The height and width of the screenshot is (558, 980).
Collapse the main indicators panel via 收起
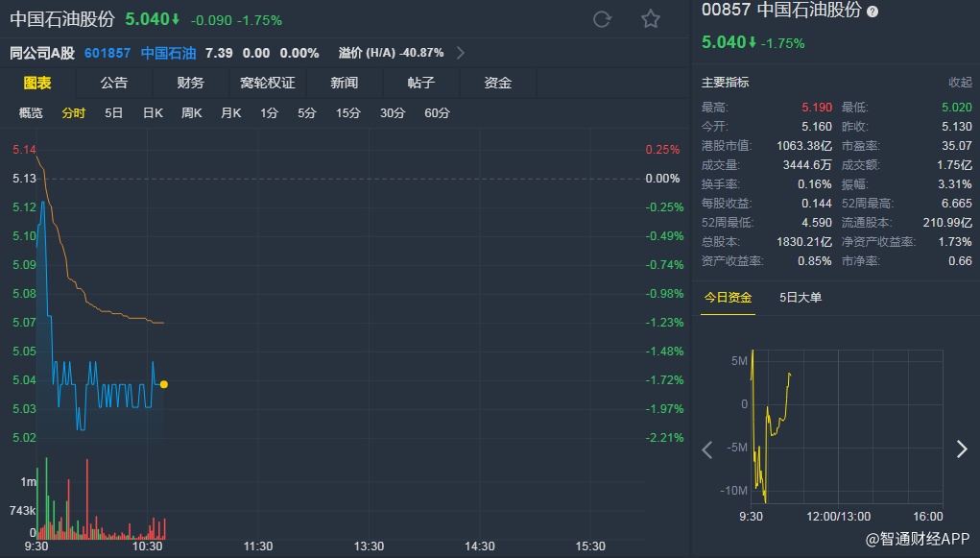pos(960,83)
